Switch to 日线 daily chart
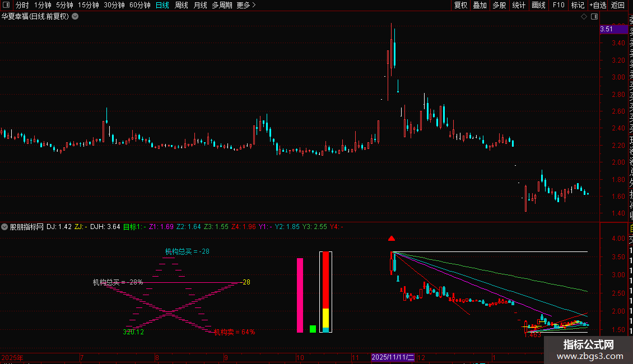Screen dimensions: 633x364 [x=162, y=5]
